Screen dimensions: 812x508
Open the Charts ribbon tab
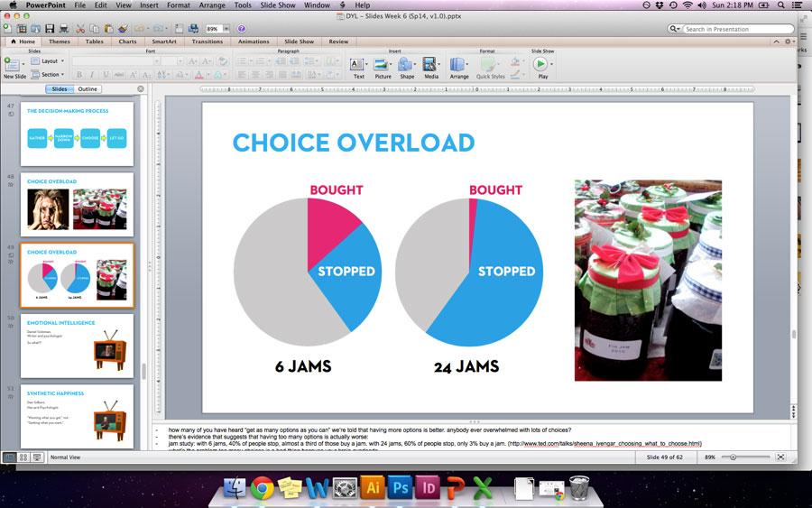[127, 42]
